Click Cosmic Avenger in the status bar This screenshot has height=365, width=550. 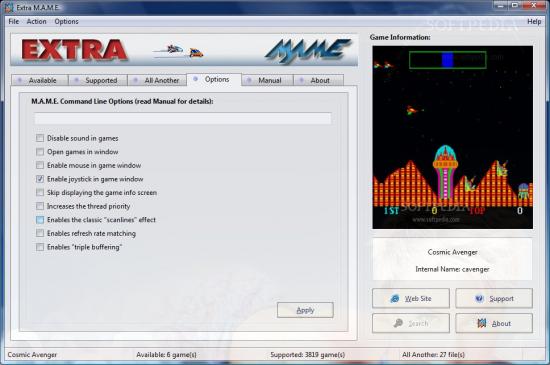pos(32,355)
